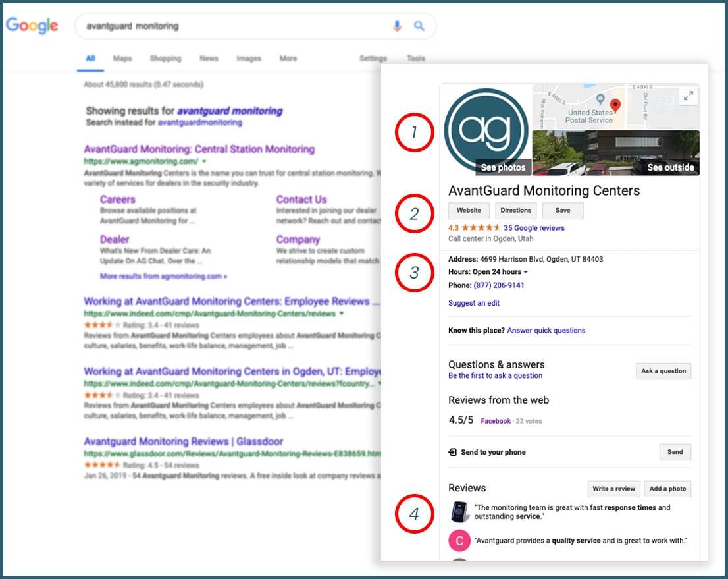Open the More search menu
The width and height of the screenshot is (728, 579).
click(288, 58)
